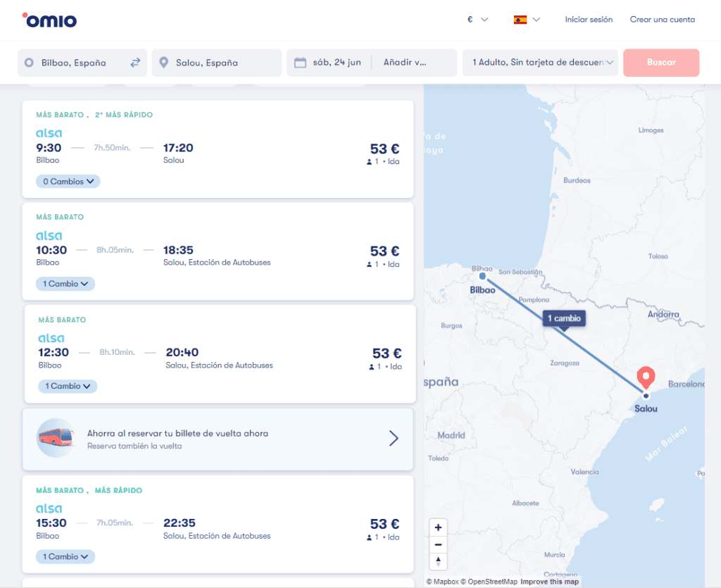721x588 pixels.
Task: Click the departure date sáb, 24 jun
Action: coord(337,63)
